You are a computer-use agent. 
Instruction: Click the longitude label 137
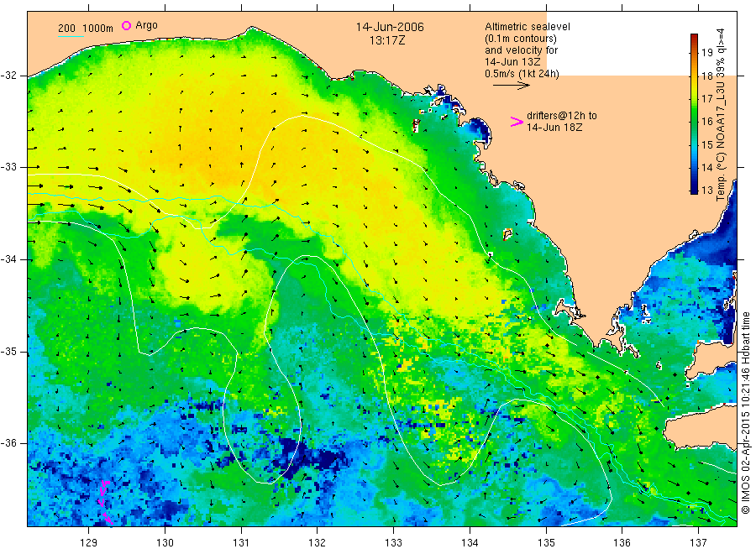tap(698, 543)
